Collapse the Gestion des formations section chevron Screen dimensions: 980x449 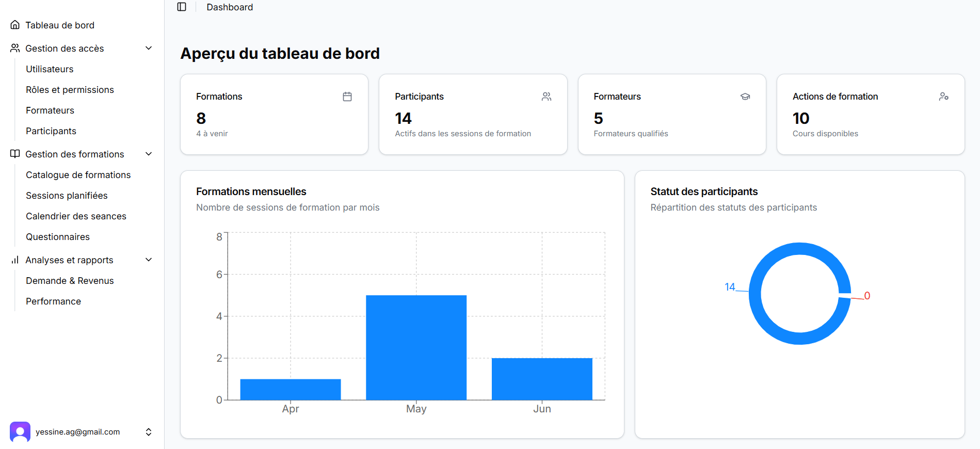click(149, 154)
